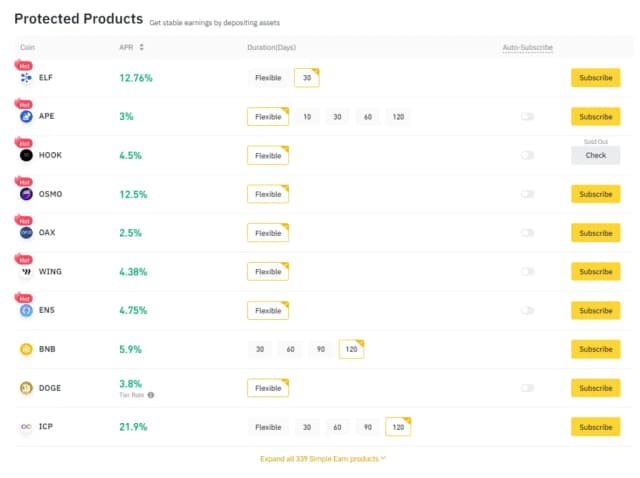This screenshot has width=640, height=478.
Task: Select 30 day duration for ELF
Action: [306, 78]
